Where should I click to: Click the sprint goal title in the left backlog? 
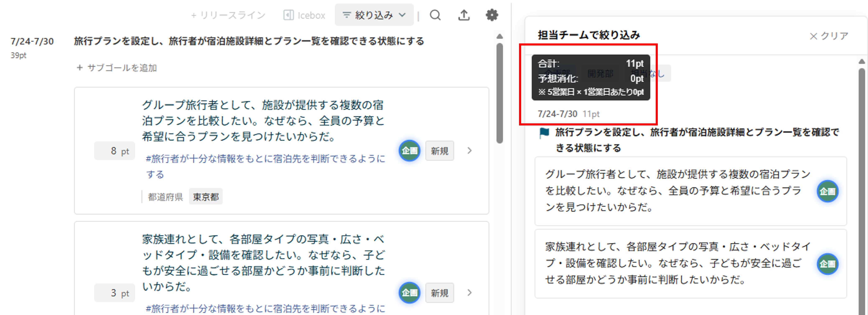[249, 41]
